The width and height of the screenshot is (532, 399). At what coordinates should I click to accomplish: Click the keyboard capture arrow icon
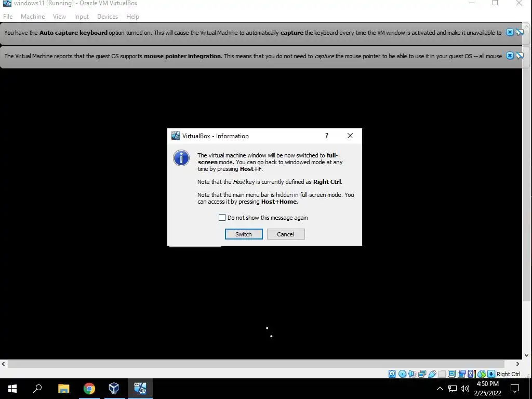coord(491,374)
